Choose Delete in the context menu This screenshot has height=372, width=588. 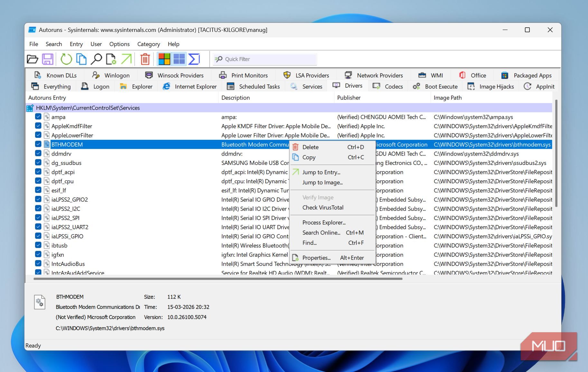[332, 147]
